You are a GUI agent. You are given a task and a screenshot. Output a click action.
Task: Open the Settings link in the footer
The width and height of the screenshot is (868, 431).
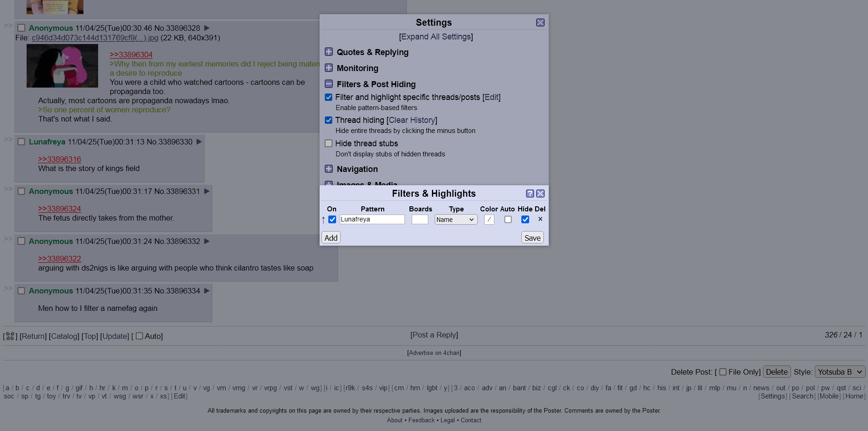(773, 396)
